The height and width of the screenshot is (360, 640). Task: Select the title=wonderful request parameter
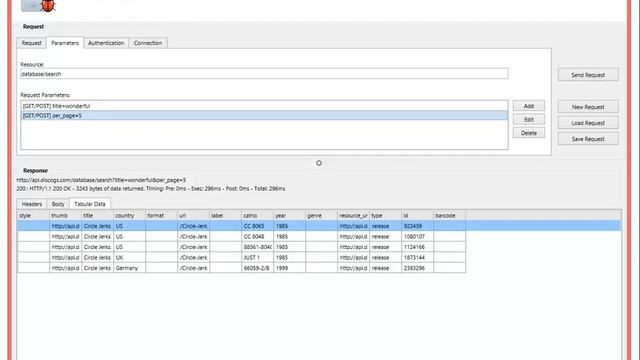[264, 106]
